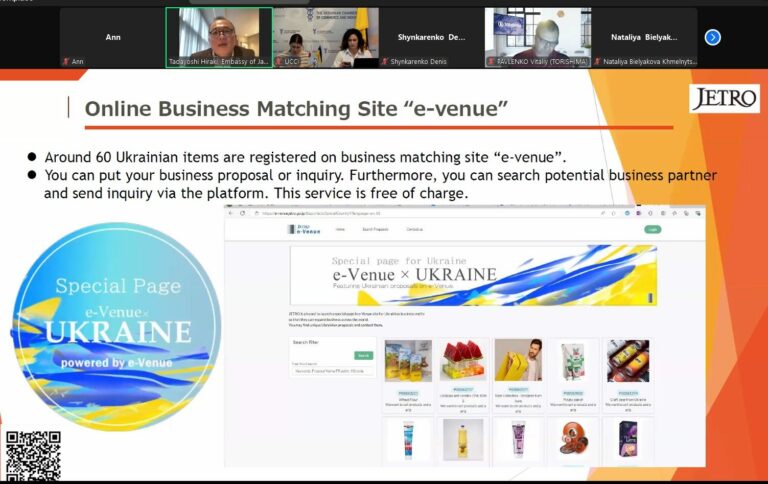Select Tadayoshi Hiraki's active speaker video

(219, 36)
